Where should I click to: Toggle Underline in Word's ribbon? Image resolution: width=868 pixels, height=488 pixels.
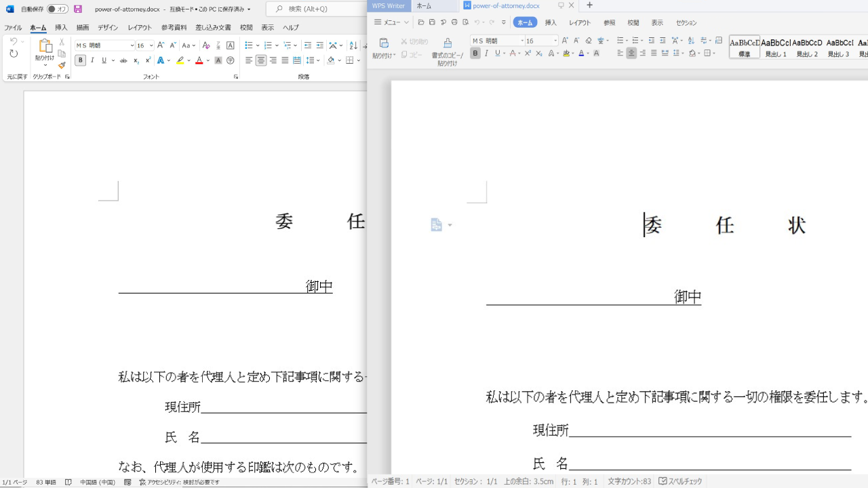click(104, 60)
